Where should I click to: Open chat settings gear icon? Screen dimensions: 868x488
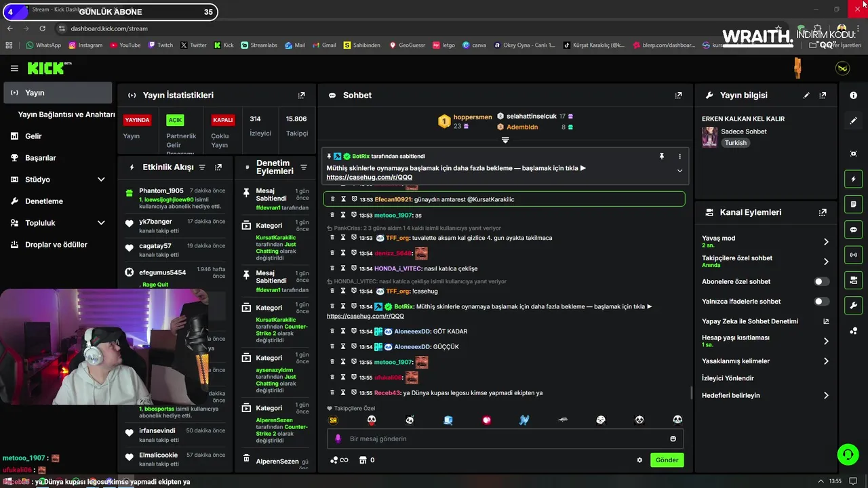(639, 460)
